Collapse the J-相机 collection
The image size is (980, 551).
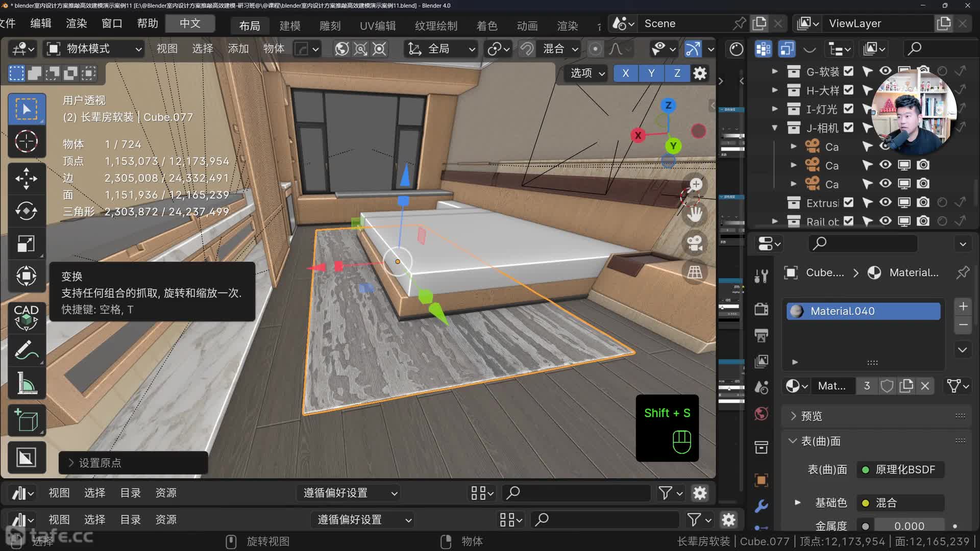(775, 128)
